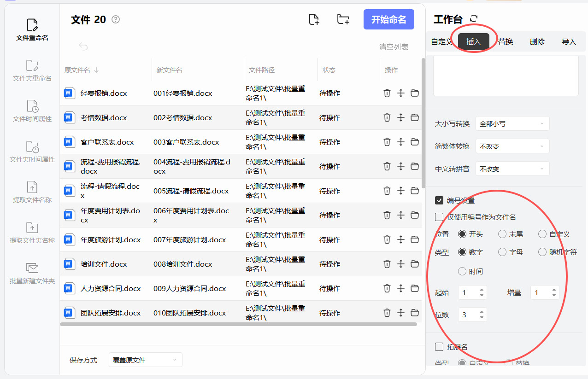The height and width of the screenshot is (379, 588).
Task: Open the 大小写转换 dropdown
Action: point(512,124)
